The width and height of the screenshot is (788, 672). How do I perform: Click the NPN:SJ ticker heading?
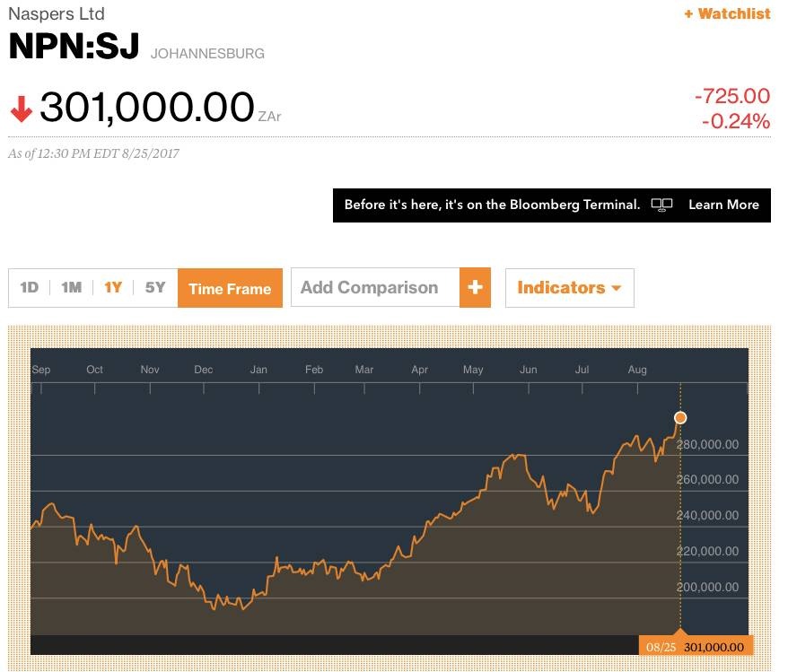pos(74,47)
